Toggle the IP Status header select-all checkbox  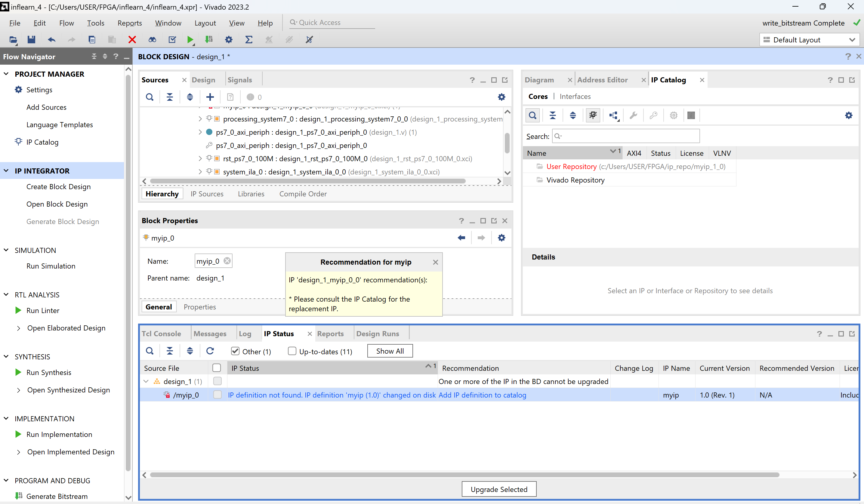(x=217, y=368)
